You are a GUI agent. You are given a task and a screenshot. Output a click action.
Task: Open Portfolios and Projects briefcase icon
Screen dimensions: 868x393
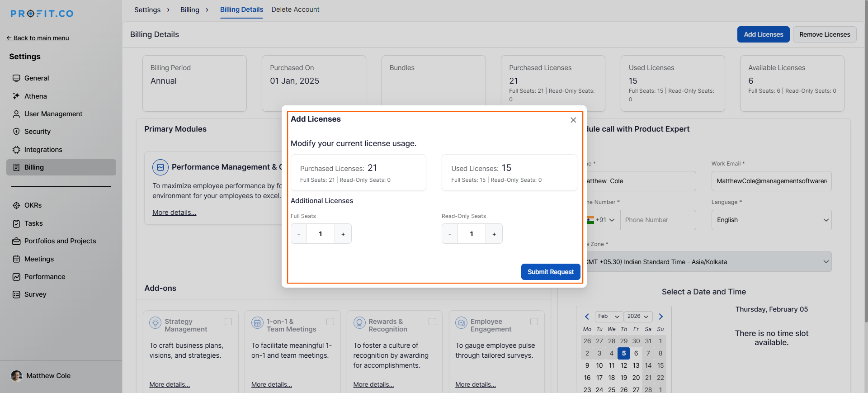coord(16,241)
